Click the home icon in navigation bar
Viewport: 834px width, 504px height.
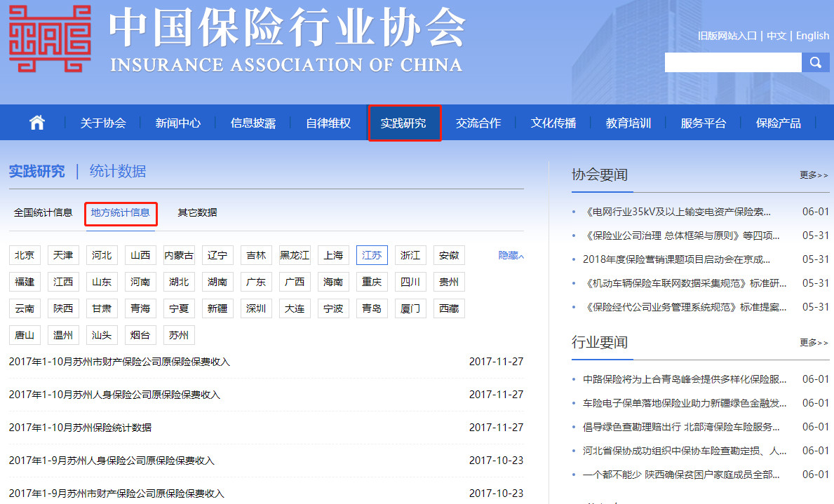coord(36,123)
